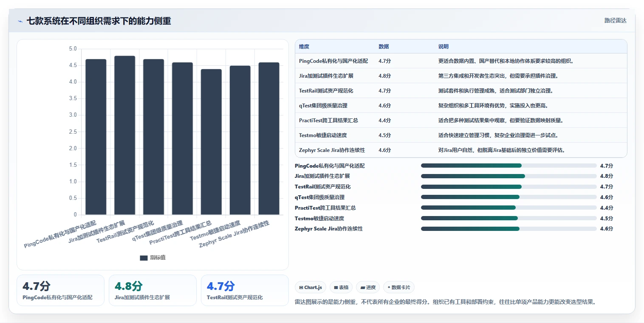Select Zephyr Scale Jira协作连续性 in the table
This screenshot has height=323, width=644.
tap(332, 150)
